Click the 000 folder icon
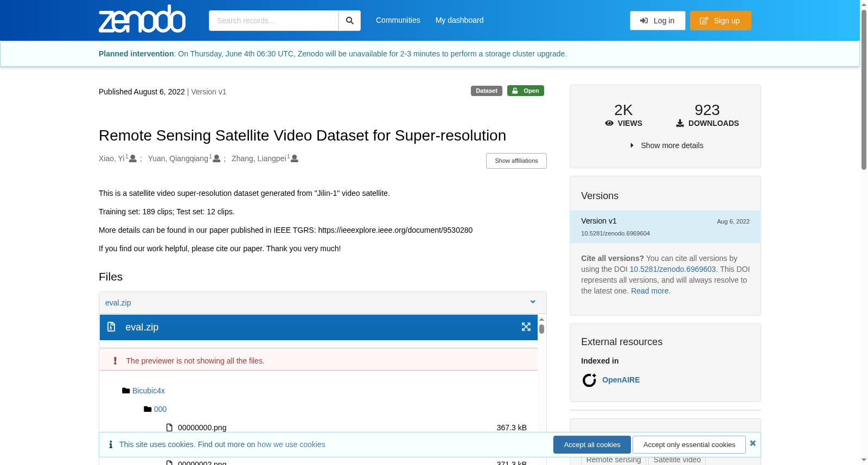The image size is (868, 465). coord(148,409)
